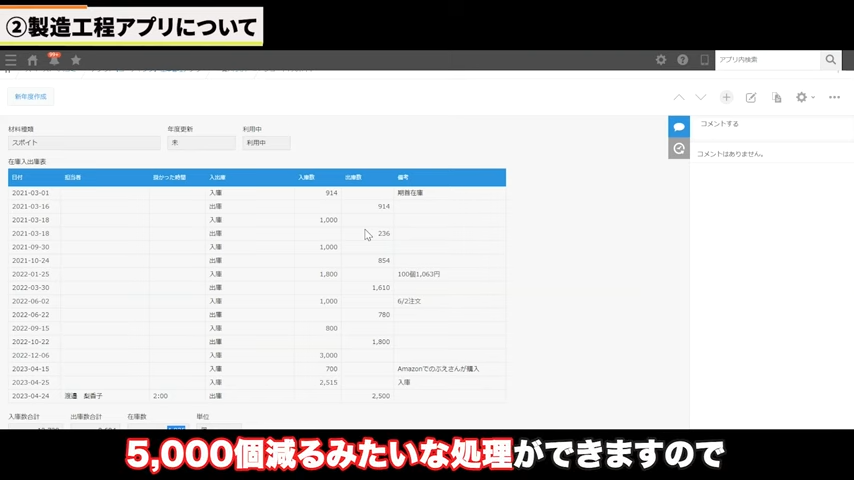Switch to mobile view icon
854x480 pixels.
coord(704,60)
